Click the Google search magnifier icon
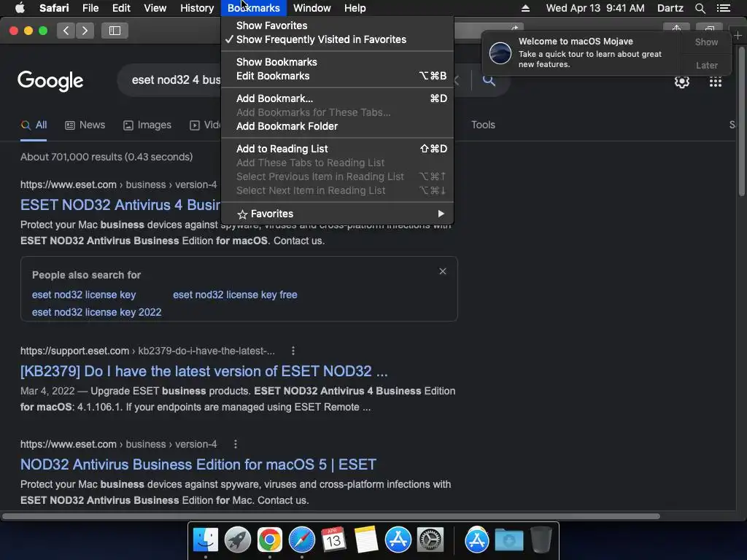This screenshot has height=560, width=747. point(489,80)
